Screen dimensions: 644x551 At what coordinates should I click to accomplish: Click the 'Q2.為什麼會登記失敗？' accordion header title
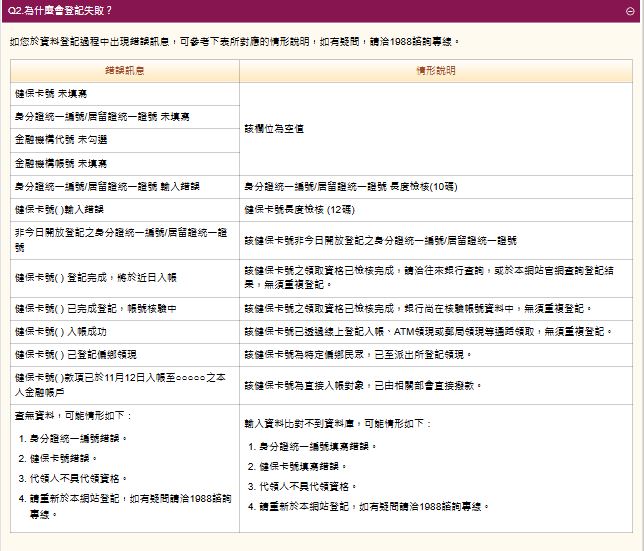60,10
